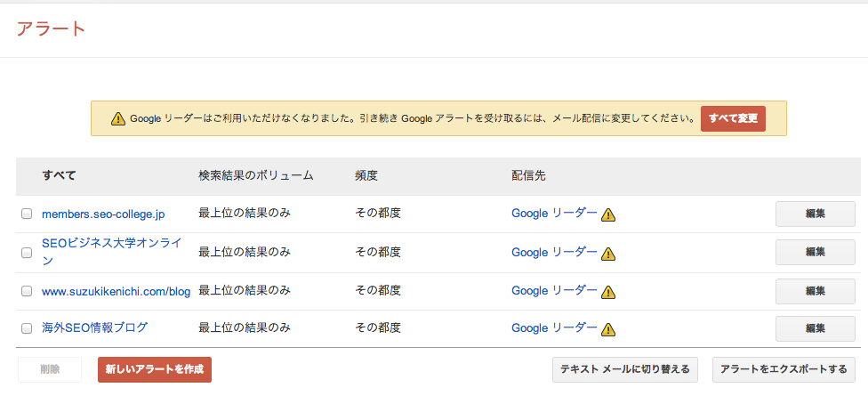Click warning icon in 海外SEO情報ブログ row
This screenshot has height=396, width=868.
[x=608, y=329]
